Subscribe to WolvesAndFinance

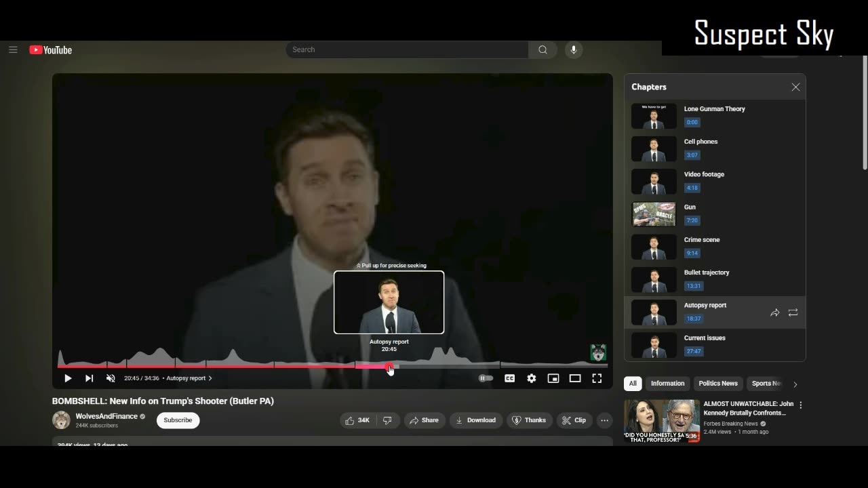[x=178, y=420]
